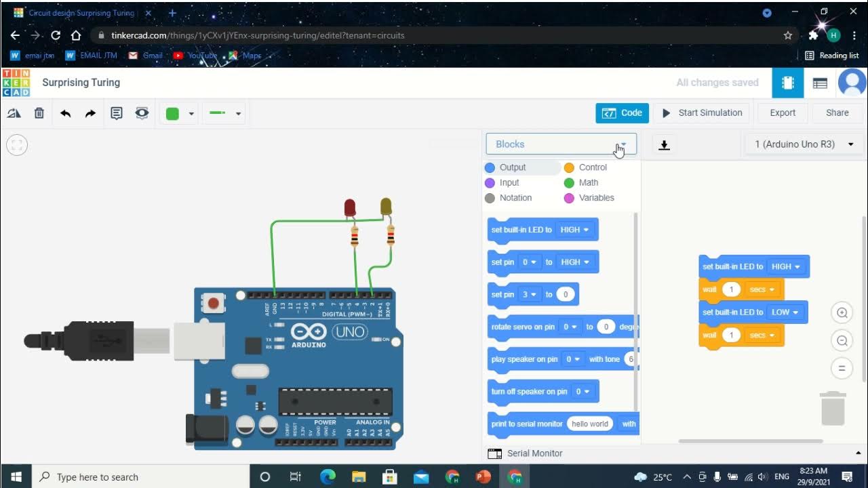
Task: Open the Windows Start menu
Action: point(16,476)
